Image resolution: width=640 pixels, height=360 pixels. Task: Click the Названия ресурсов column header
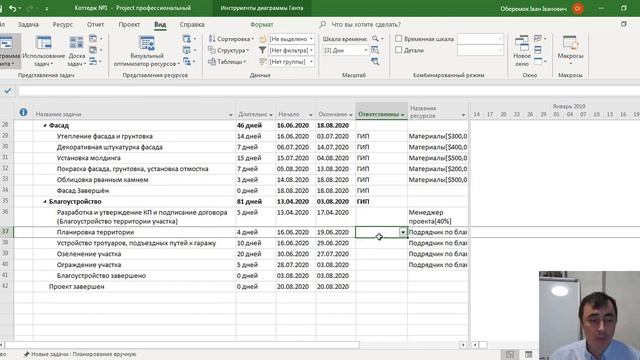pyautogui.click(x=438, y=111)
